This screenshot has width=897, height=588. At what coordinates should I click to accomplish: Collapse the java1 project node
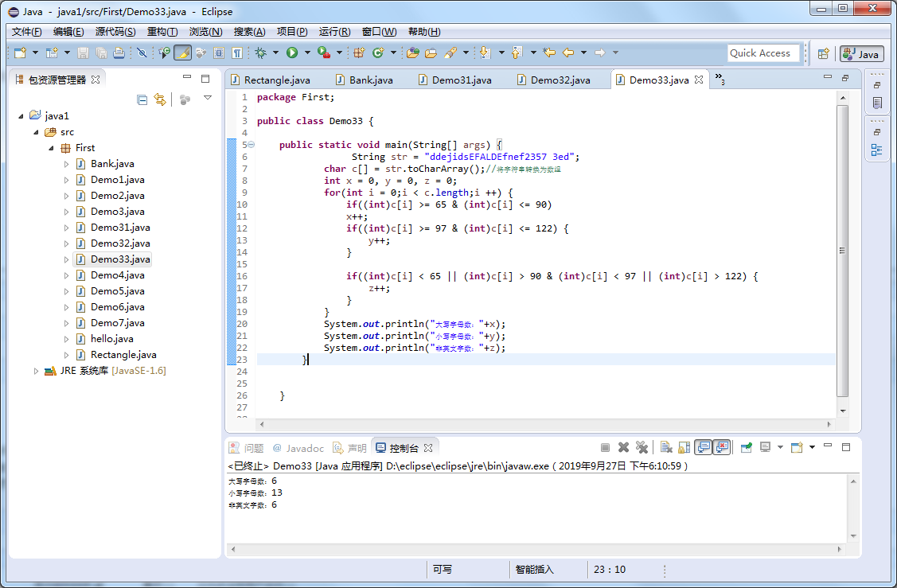(x=21, y=116)
